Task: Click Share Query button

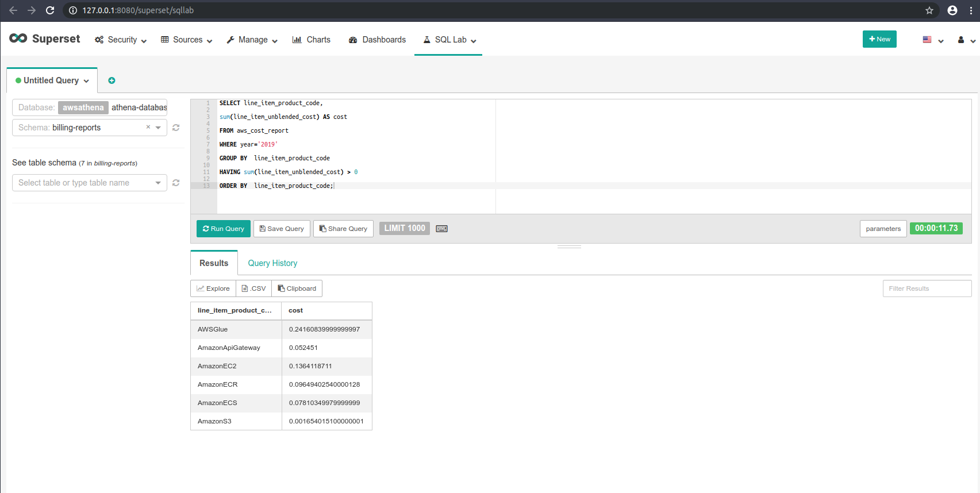Action: pos(343,229)
